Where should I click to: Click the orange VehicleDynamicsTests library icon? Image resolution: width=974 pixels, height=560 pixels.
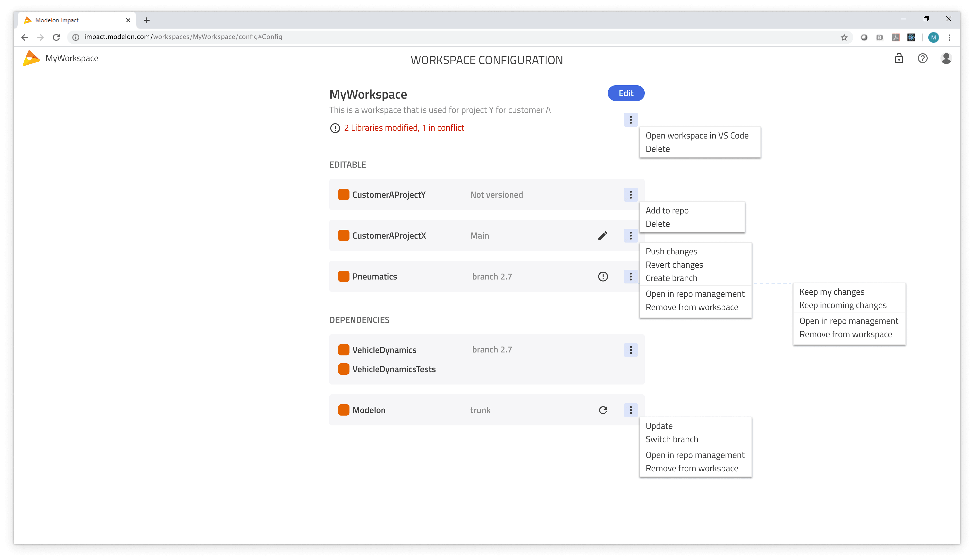(x=343, y=369)
